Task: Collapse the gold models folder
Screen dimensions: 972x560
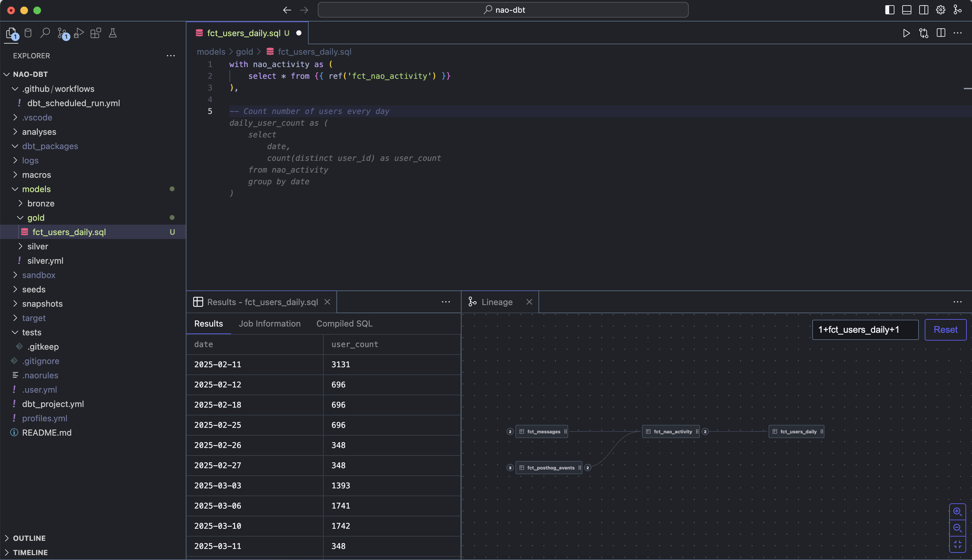Action: (36, 218)
